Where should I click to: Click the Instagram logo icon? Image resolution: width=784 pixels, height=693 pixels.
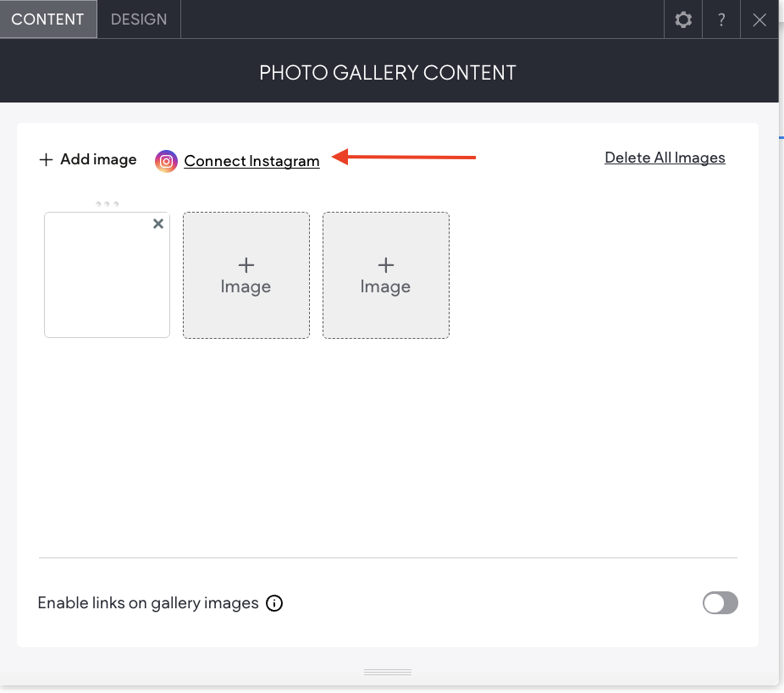tap(166, 161)
